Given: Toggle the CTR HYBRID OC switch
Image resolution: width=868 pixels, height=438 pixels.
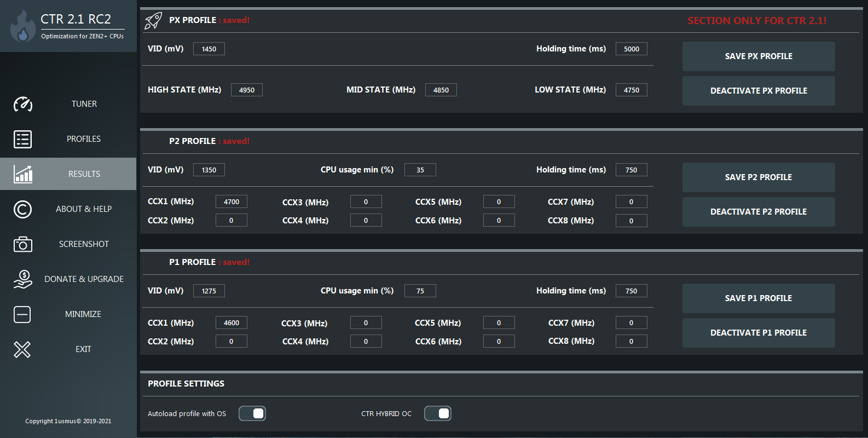Looking at the screenshot, I should pos(438,413).
